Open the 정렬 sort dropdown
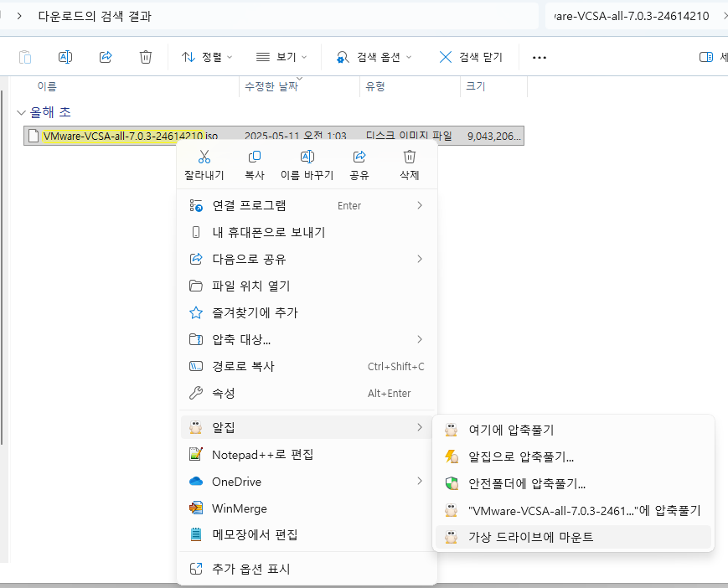This screenshot has width=728, height=588. tap(207, 57)
